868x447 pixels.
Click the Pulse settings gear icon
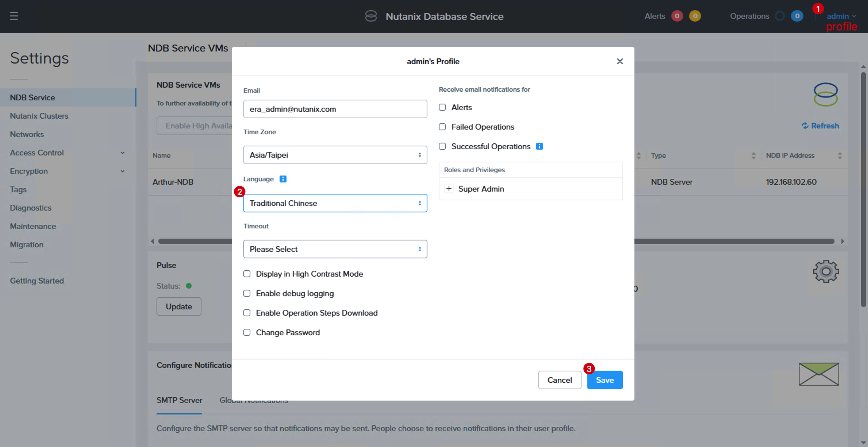(826, 271)
